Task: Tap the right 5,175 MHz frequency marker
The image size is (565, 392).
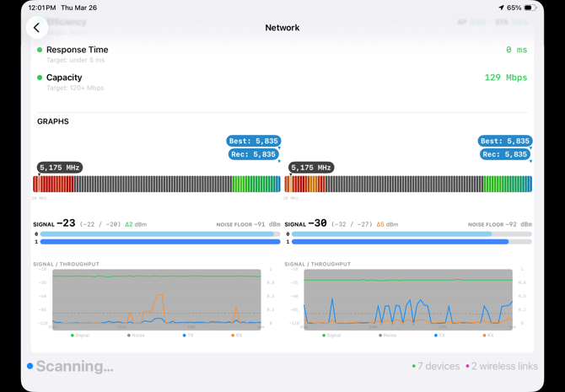Action: (x=311, y=168)
